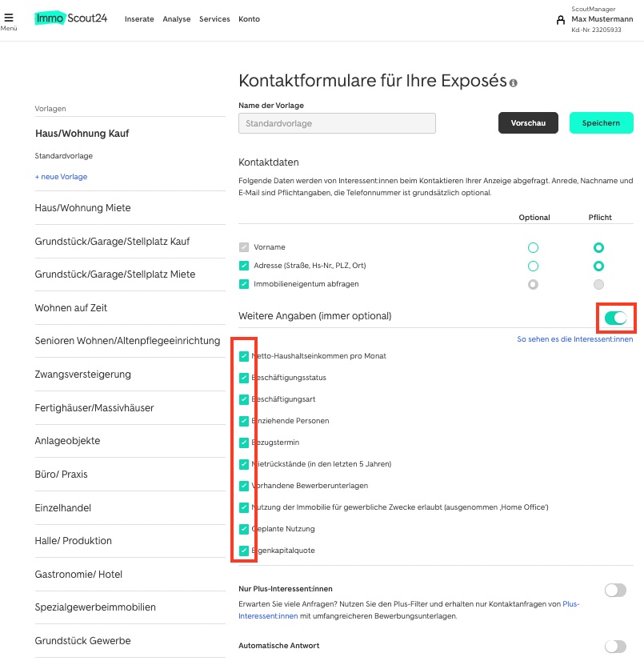
Task: Click the Speichern button
Action: pyautogui.click(x=601, y=123)
